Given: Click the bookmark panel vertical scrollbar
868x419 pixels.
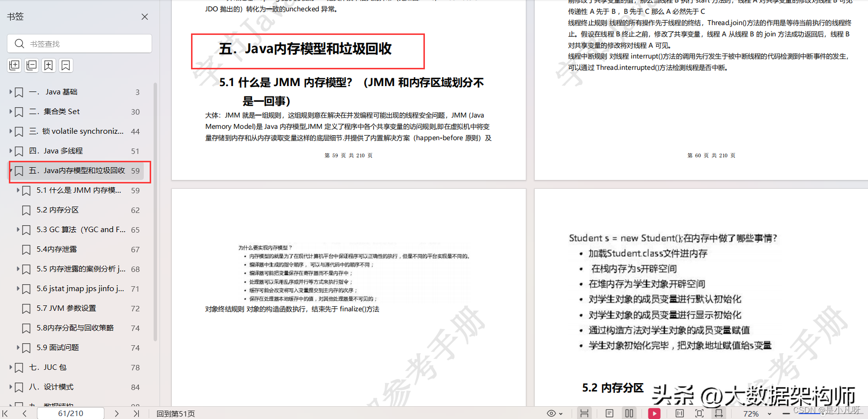Looking at the screenshot, I should [x=156, y=211].
